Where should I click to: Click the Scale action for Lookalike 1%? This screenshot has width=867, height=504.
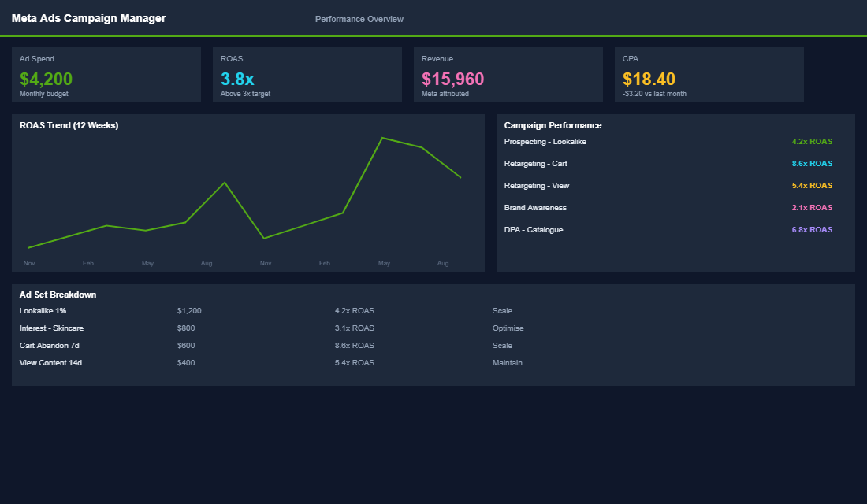point(502,310)
